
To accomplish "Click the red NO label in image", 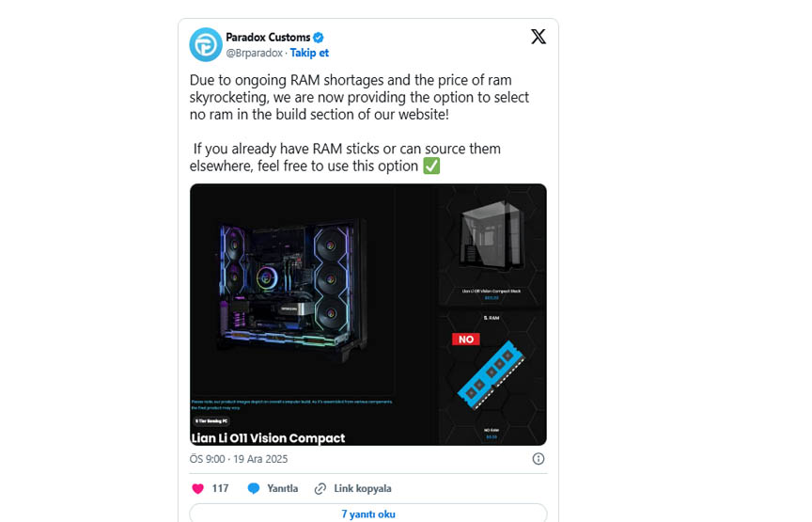I will (466, 339).
